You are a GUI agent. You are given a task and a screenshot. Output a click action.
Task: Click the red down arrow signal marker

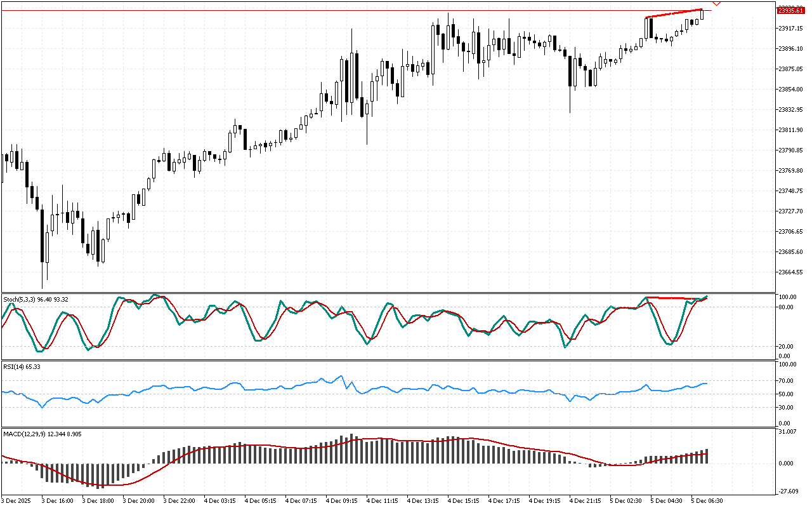click(x=717, y=4)
